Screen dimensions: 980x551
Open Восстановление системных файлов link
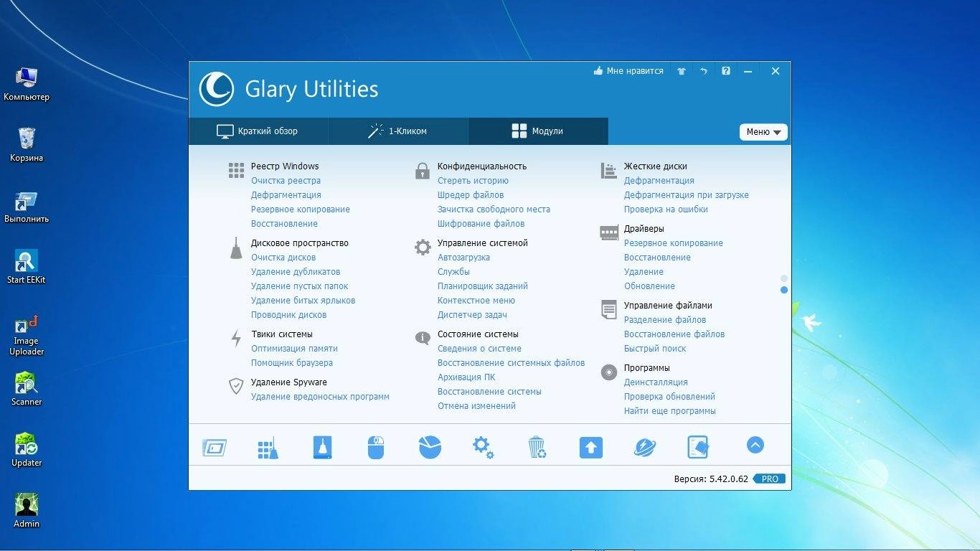[512, 363]
